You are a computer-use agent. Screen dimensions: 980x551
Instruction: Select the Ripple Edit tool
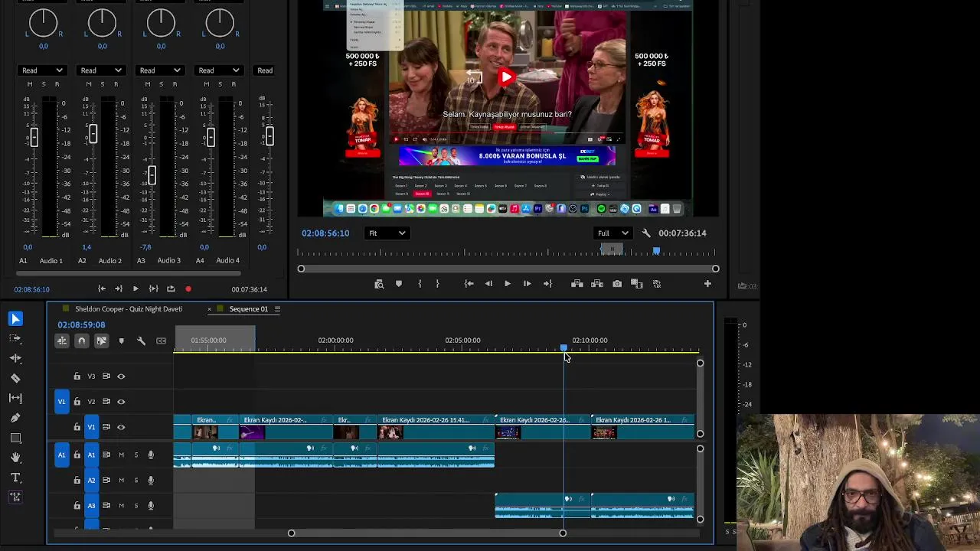(x=15, y=358)
